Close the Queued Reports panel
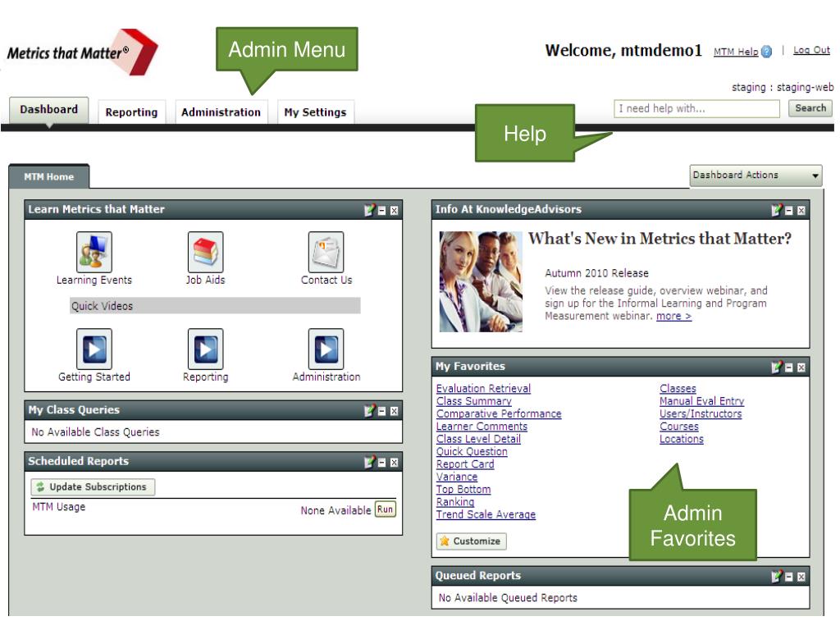840x630 pixels. [801, 577]
